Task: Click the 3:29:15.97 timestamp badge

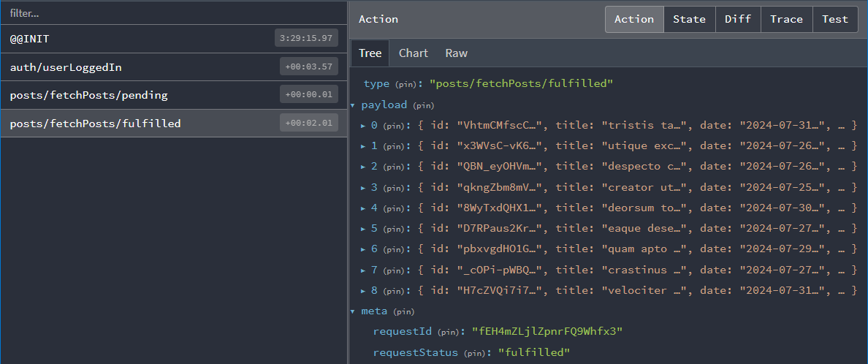Action: 306,39
